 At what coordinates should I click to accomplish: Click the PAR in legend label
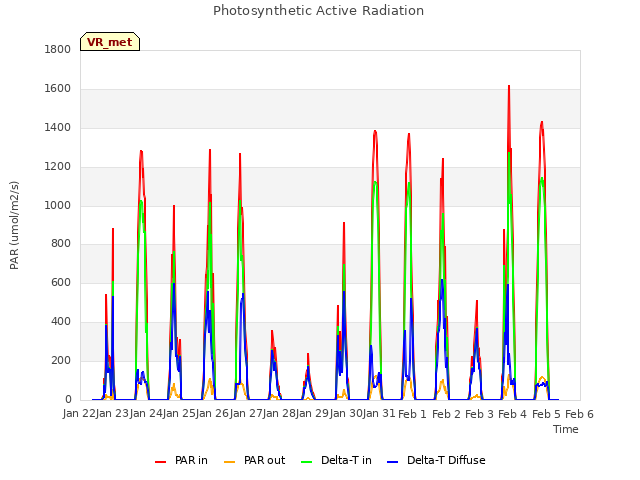point(191,460)
